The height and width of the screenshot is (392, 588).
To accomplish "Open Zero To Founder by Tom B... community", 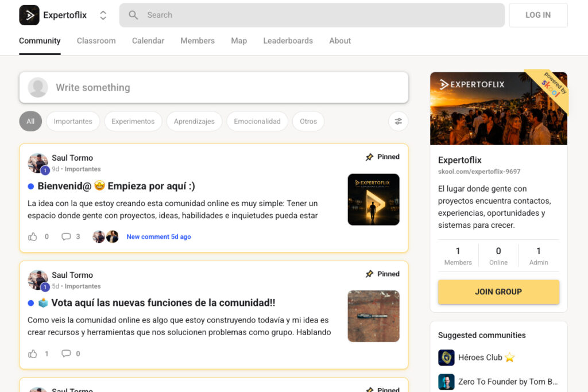I will pyautogui.click(x=508, y=382).
